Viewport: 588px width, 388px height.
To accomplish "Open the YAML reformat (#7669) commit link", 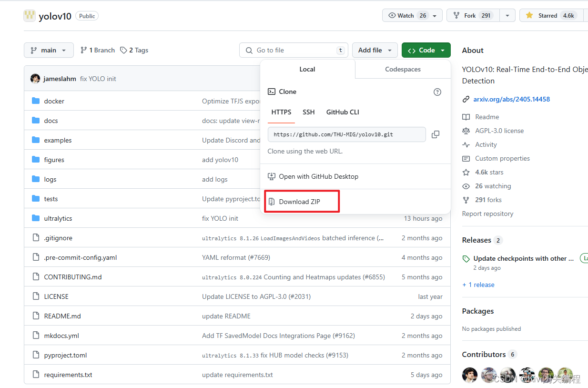I will (236, 257).
